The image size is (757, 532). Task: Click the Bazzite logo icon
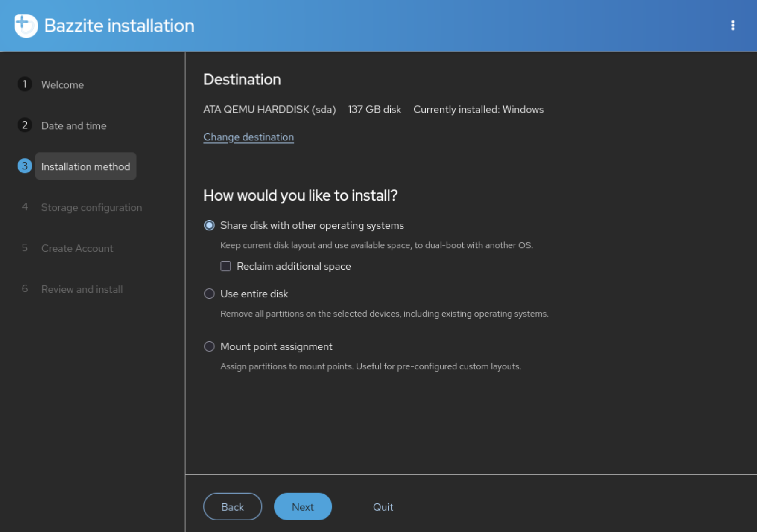tap(26, 26)
